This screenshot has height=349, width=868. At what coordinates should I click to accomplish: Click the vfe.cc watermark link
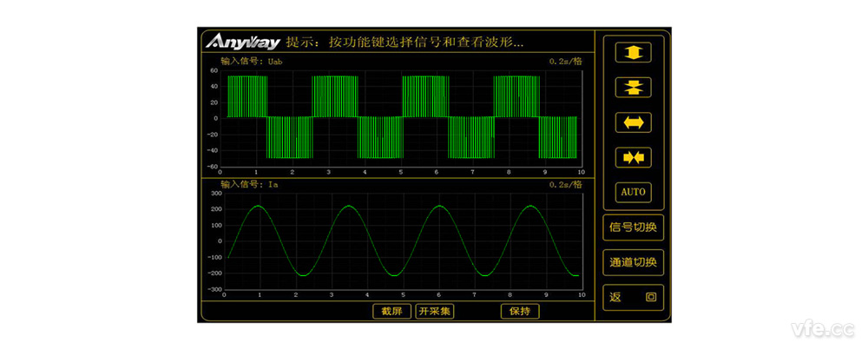click(823, 329)
